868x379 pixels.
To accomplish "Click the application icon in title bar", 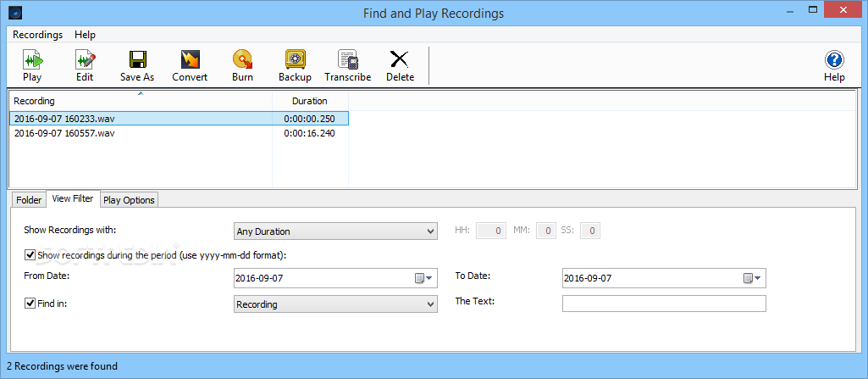I will (x=15, y=12).
